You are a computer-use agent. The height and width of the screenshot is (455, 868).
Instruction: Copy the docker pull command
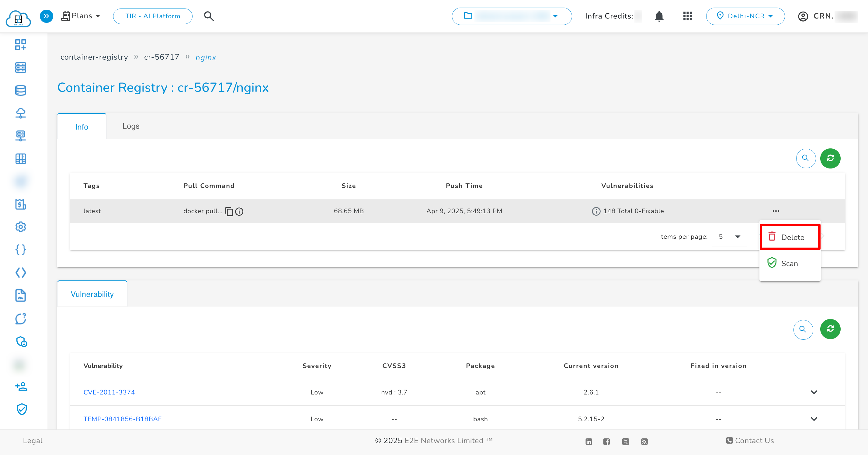tap(229, 212)
